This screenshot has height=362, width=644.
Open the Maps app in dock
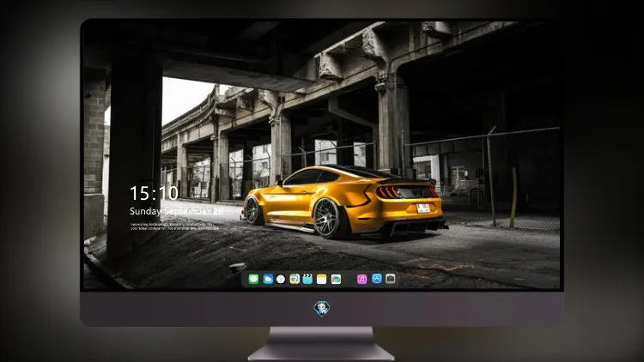[295, 279]
